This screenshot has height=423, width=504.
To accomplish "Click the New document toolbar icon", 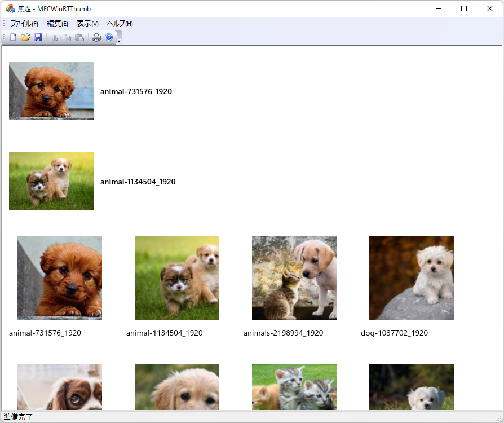I will [x=13, y=38].
